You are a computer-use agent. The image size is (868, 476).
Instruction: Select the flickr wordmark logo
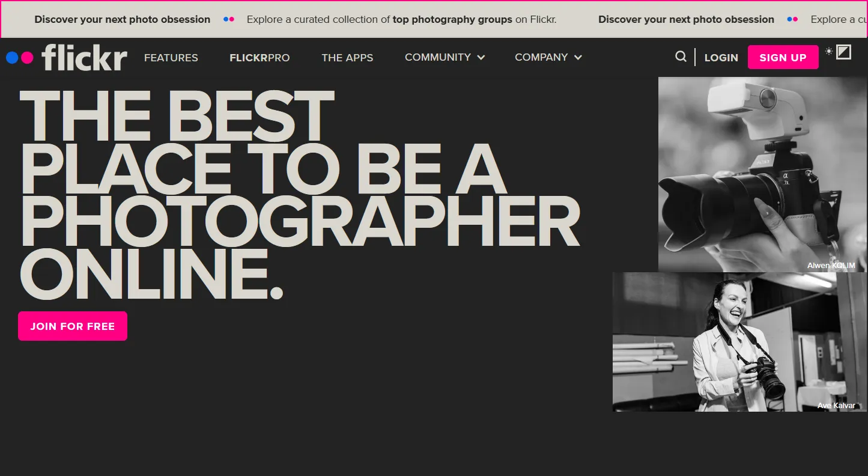click(x=84, y=57)
